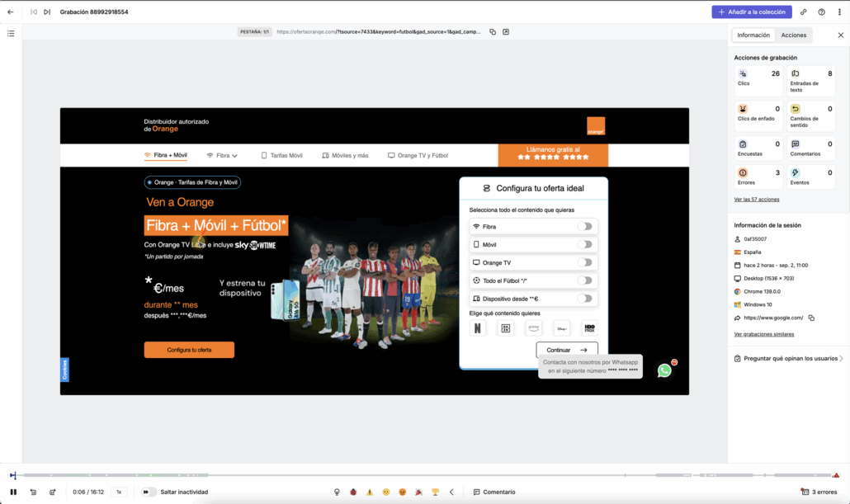Rewind the recording a few seconds

click(33, 492)
